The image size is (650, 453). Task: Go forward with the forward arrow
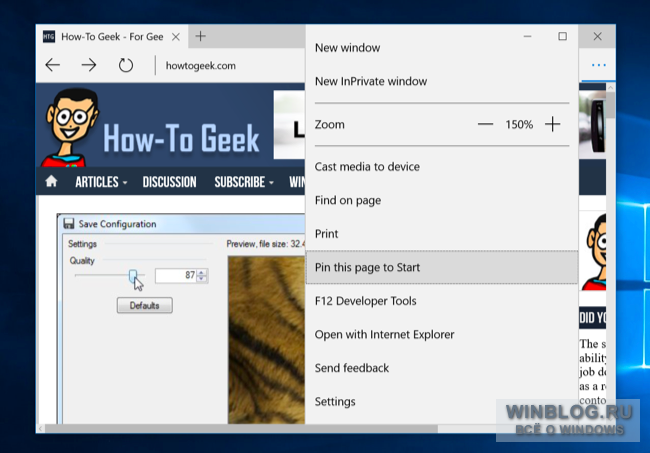tap(89, 65)
